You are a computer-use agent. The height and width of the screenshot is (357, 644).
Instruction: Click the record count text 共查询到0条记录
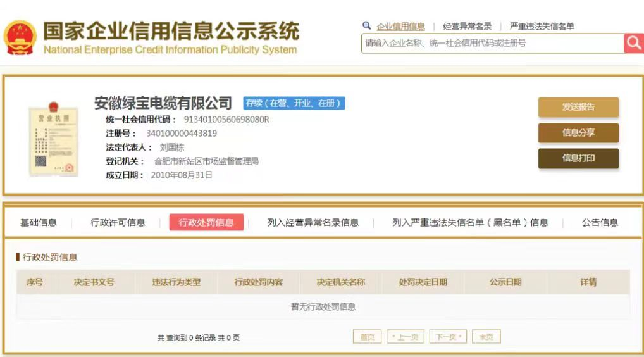click(x=187, y=337)
